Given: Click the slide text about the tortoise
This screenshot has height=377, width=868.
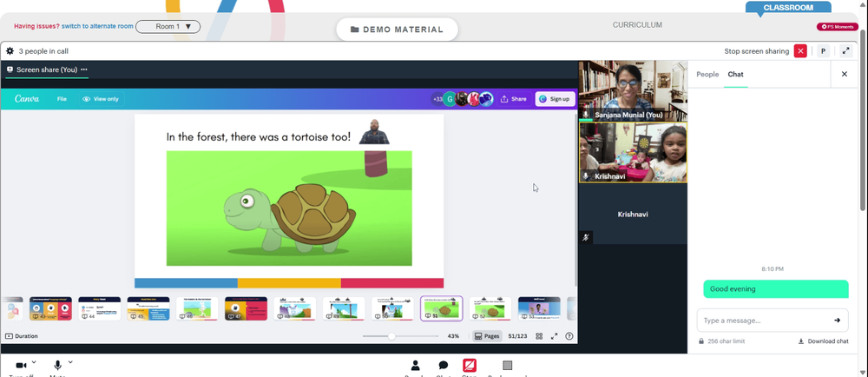Looking at the screenshot, I should [x=259, y=136].
